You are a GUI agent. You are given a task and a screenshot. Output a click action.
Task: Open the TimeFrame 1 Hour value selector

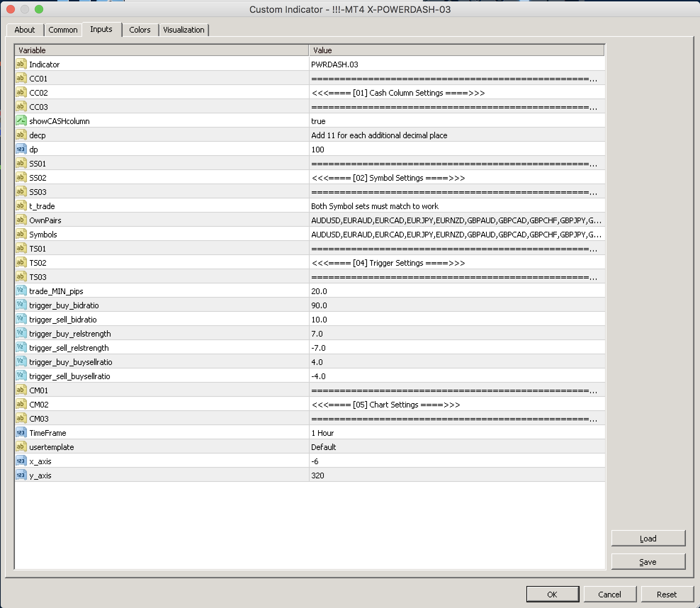coord(456,433)
